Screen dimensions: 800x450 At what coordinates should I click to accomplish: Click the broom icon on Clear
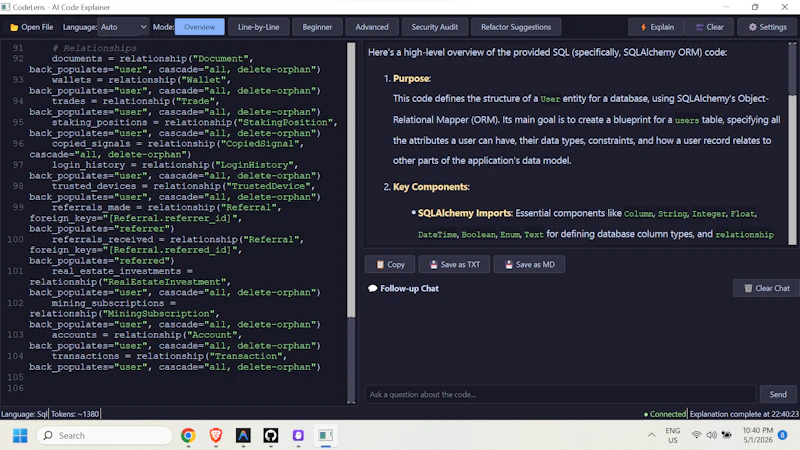pyautogui.click(x=699, y=27)
